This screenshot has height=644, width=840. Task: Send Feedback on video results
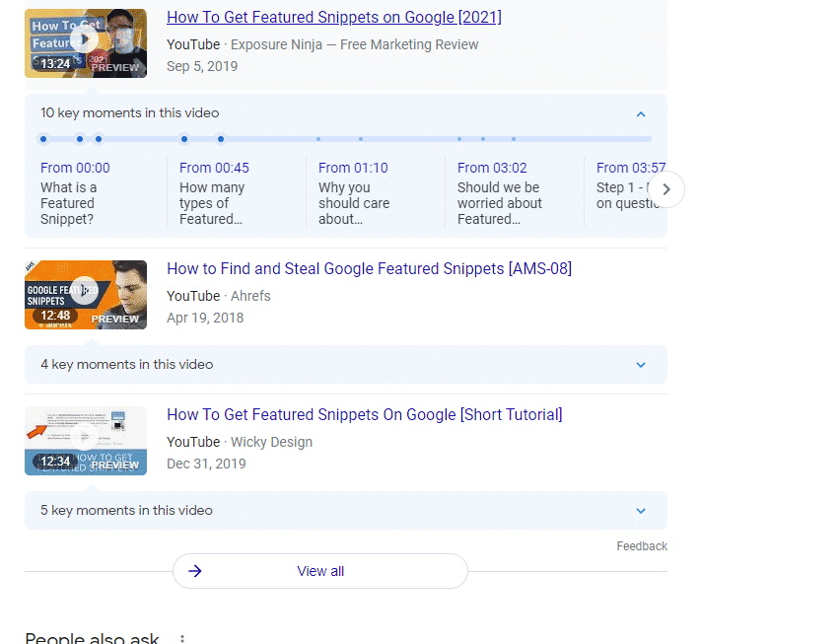(x=642, y=545)
